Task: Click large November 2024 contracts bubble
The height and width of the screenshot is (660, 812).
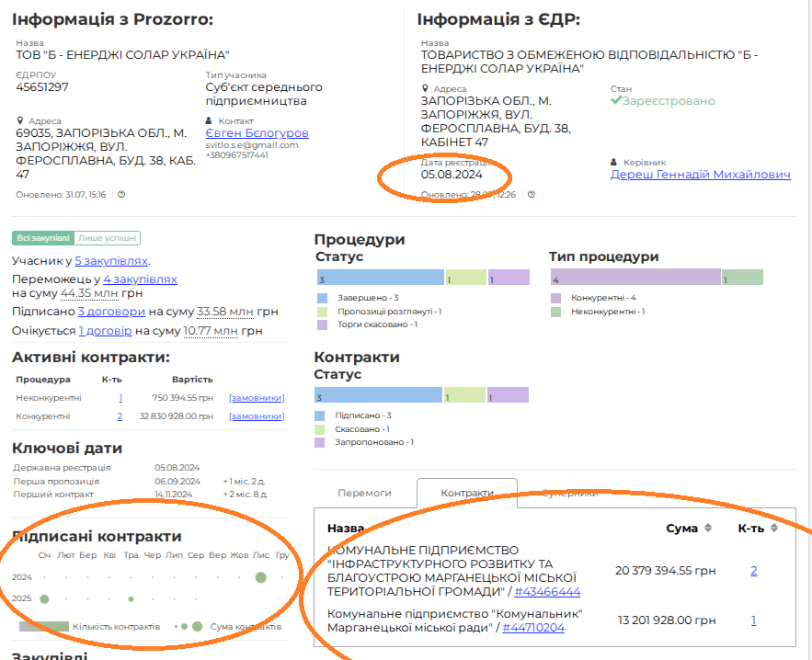Action: pos(261,577)
